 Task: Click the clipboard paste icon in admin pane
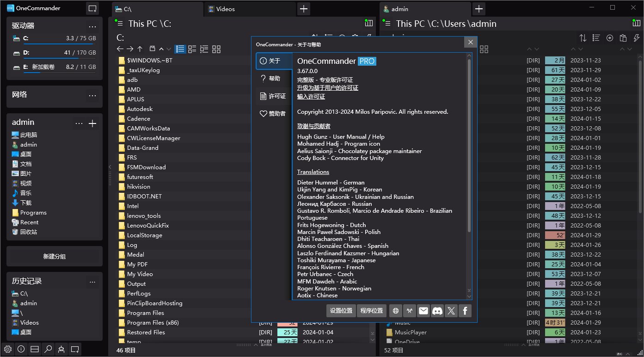click(623, 38)
